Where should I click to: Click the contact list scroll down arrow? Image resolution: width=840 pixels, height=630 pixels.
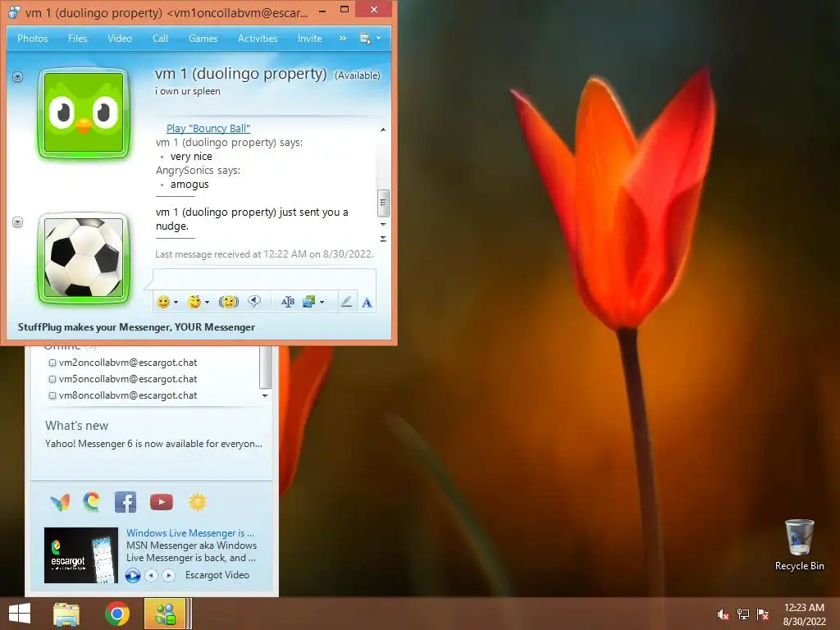coord(265,396)
